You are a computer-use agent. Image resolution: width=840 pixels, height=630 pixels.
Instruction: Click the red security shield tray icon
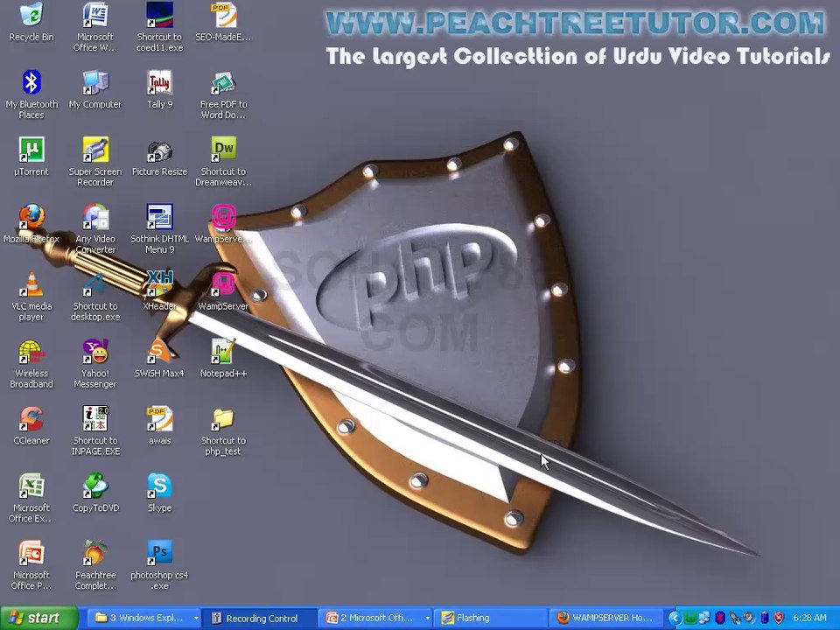tap(779, 619)
